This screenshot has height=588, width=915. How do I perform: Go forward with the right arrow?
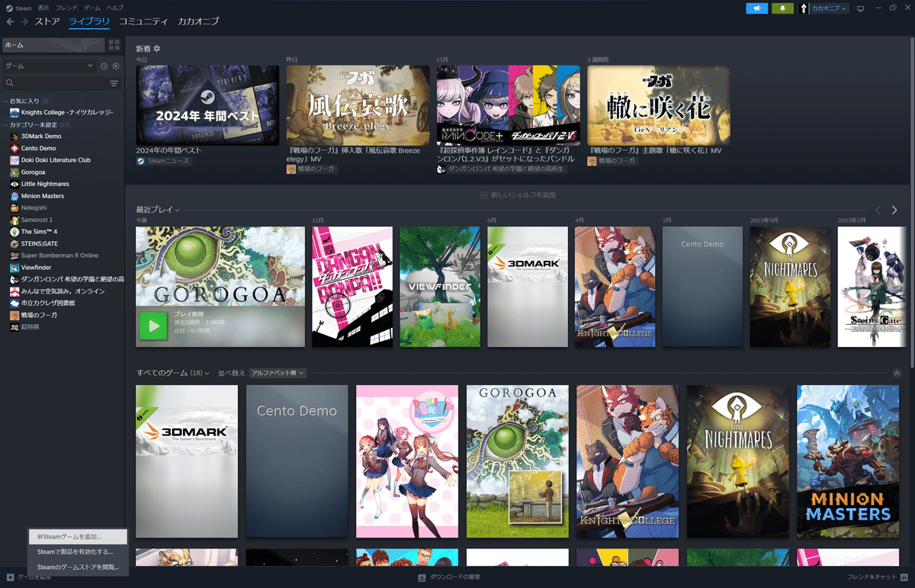click(x=25, y=21)
